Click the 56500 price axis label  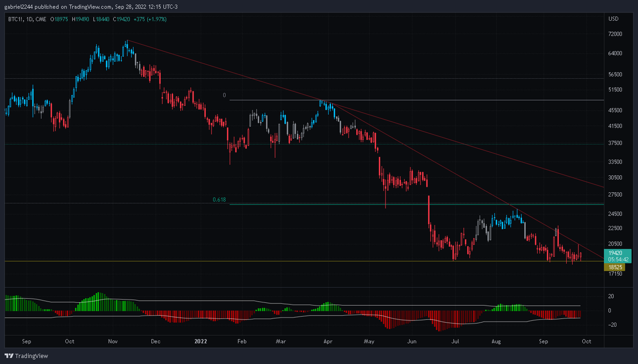615,75
